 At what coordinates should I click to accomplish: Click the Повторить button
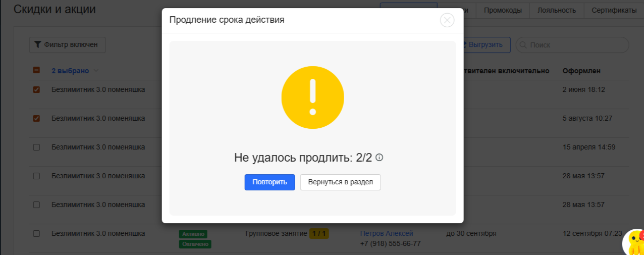point(270,182)
